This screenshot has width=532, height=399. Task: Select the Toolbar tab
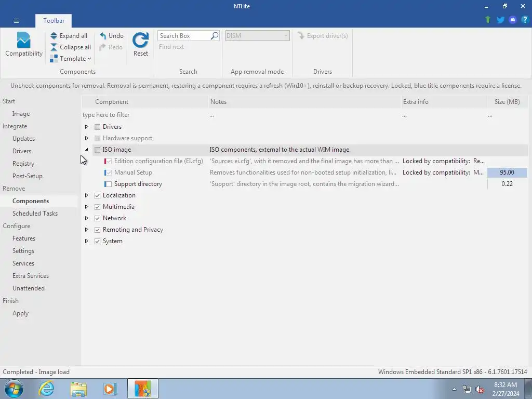click(x=54, y=21)
